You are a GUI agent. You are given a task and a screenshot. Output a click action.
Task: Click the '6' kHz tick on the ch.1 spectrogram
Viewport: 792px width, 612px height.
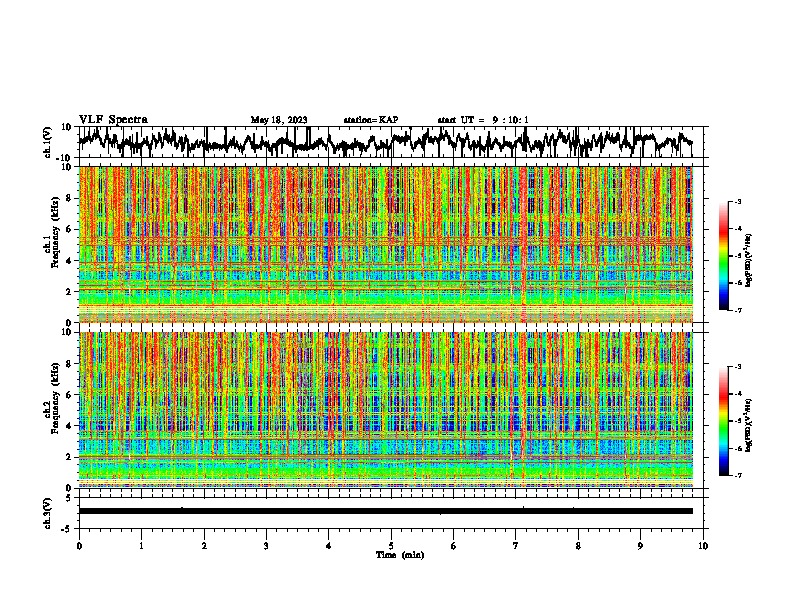69,230
